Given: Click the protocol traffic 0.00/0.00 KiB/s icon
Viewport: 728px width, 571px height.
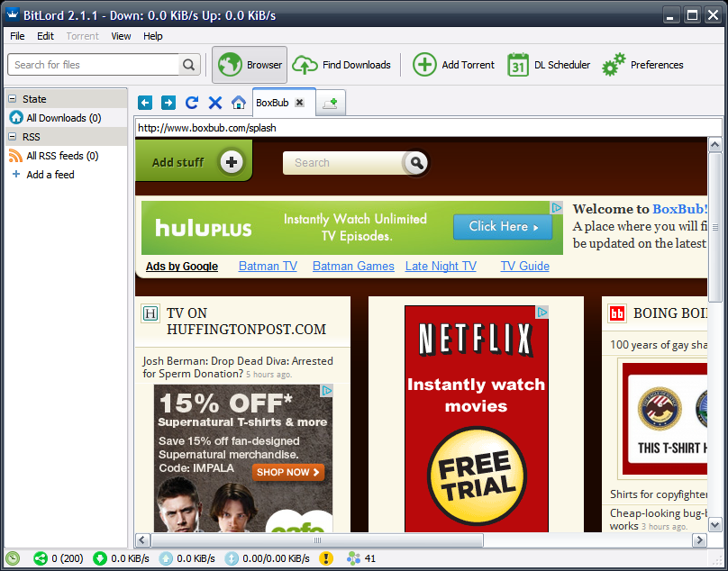Looking at the screenshot, I should [x=232, y=558].
